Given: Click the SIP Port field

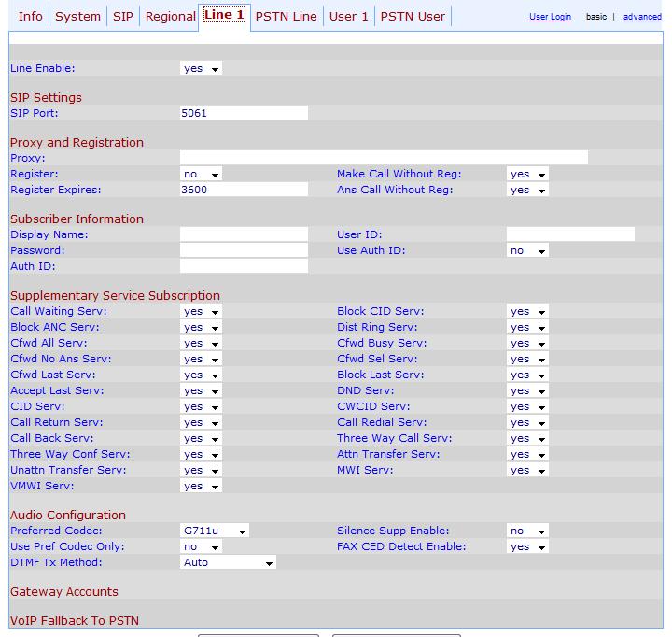Looking at the screenshot, I should point(244,113).
